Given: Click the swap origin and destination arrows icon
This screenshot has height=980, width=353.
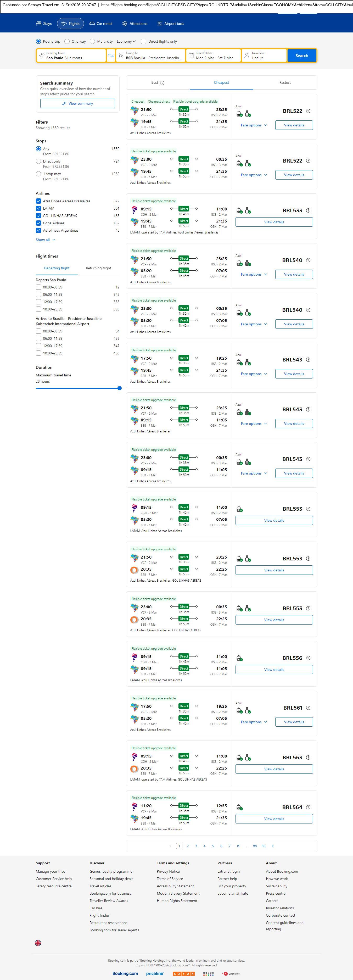Looking at the screenshot, I should point(111,55).
